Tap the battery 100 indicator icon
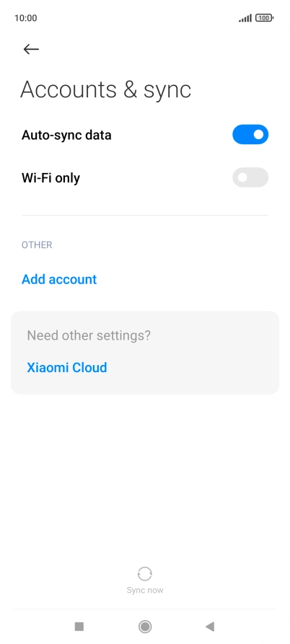Viewport: 290px width, 644px height. pyautogui.click(x=265, y=18)
